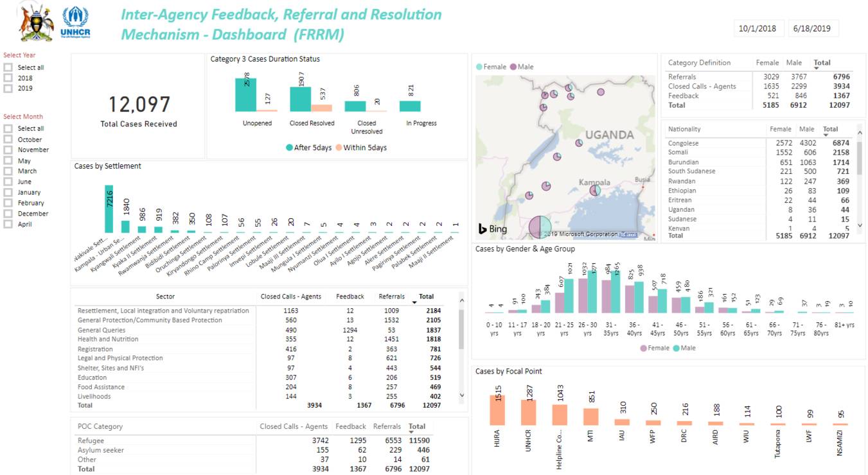Click the Bing logo on the map
868x475 pixels.
click(x=493, y=229)
